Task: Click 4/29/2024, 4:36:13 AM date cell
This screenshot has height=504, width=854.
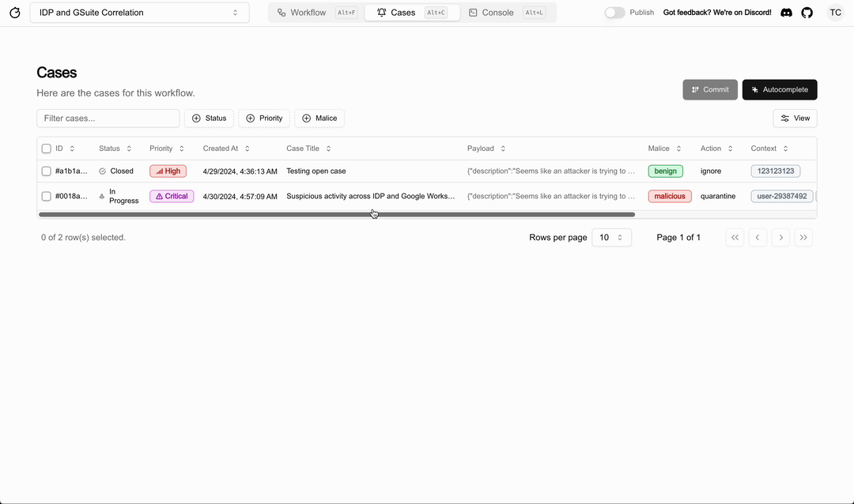Action: (240, 171)
